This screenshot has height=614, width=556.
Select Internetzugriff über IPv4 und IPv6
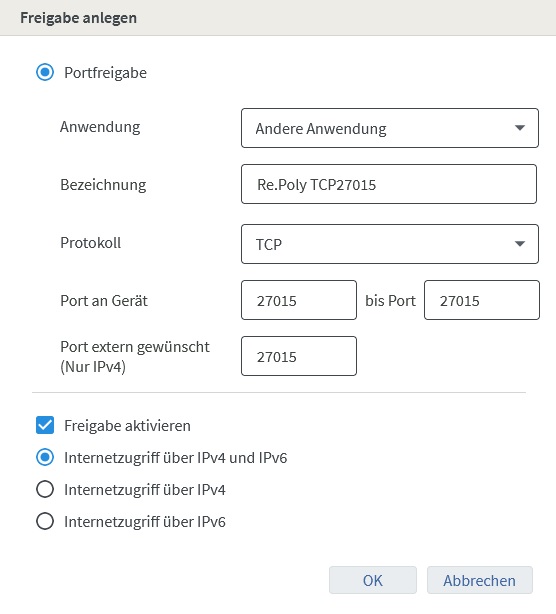45,457
